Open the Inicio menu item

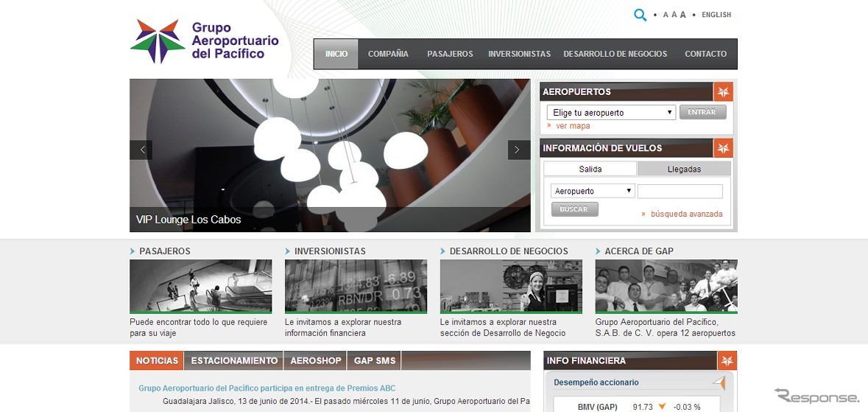(336, 54)
